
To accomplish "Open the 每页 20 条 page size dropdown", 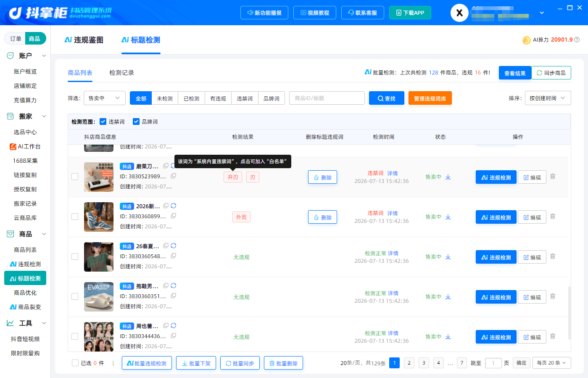I will pyautogui.click(x=551, y=363).
